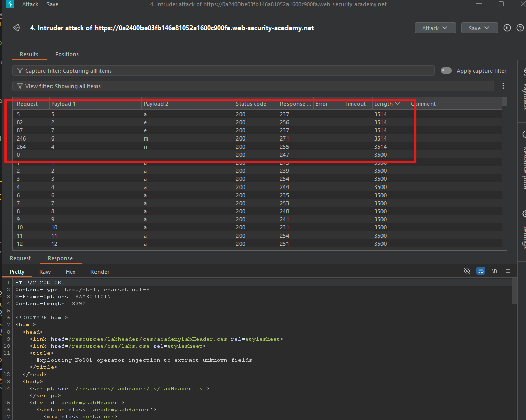The image size is (526, 420).
Task: Select request 0 row with length 3500
Action: pos(257,155)
